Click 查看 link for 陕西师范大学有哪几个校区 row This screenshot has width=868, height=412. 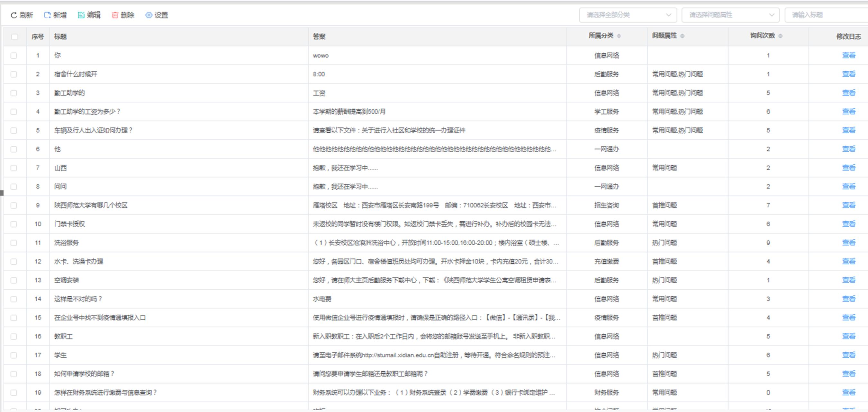849,205
